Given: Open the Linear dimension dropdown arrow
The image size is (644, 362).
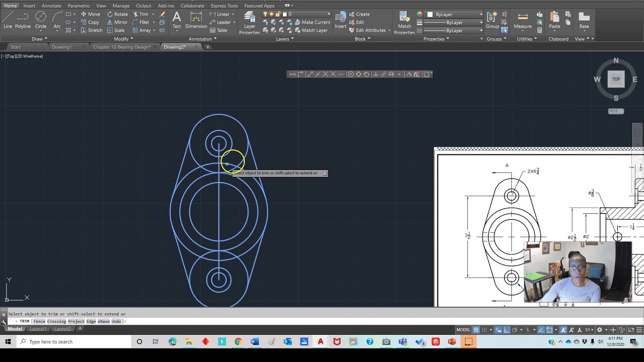Looking at the screenshot, I should pyautogui.click(x=234, y=14).
